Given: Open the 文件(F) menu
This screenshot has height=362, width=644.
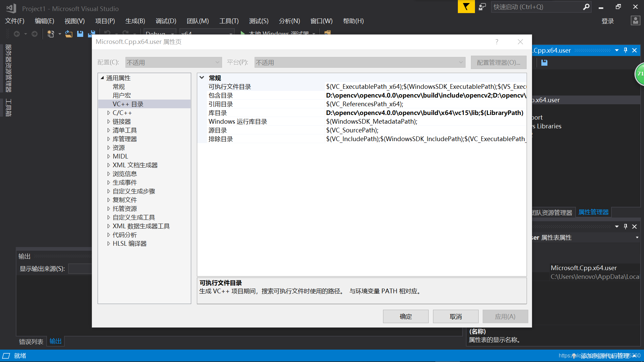Looking at the screenshot, I should (15, 21).
